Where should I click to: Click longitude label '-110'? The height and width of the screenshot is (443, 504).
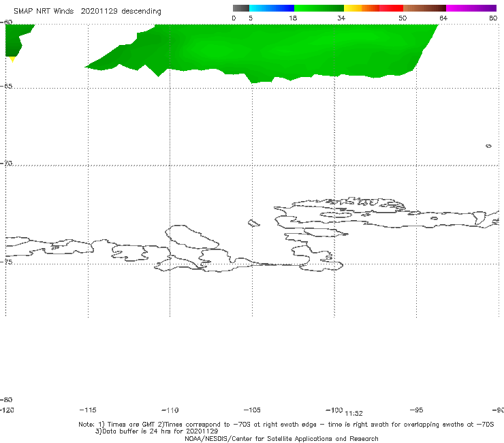pyautogui.click(x=170, y=410)
